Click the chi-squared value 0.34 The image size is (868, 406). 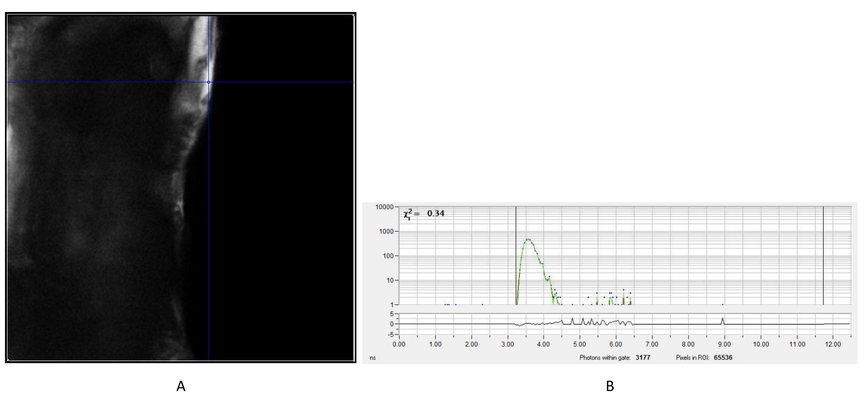click(435, 213)
